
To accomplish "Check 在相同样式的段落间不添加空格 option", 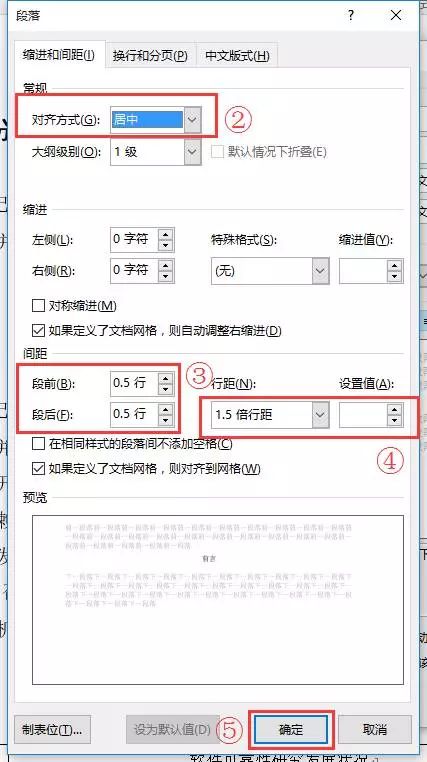I will pos(38,444).
